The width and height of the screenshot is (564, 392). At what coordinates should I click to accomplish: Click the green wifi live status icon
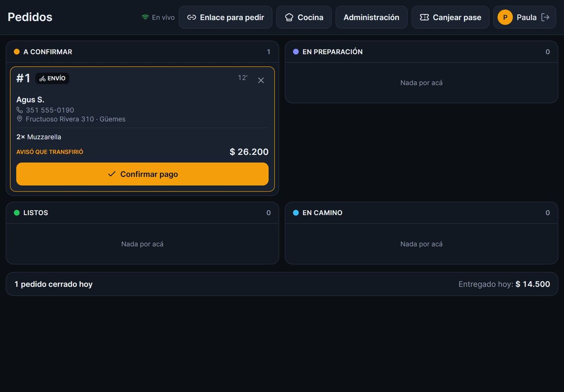tap(145, 17)
